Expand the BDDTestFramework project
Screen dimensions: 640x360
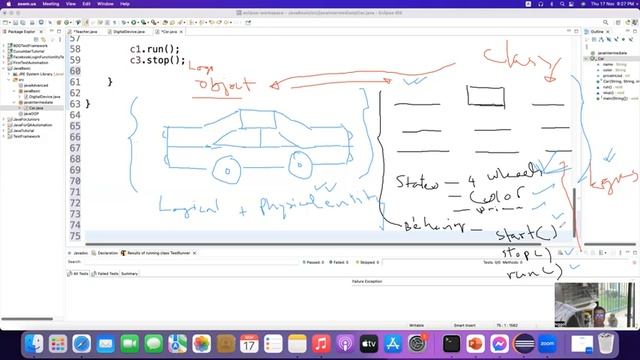pos(4,46)
